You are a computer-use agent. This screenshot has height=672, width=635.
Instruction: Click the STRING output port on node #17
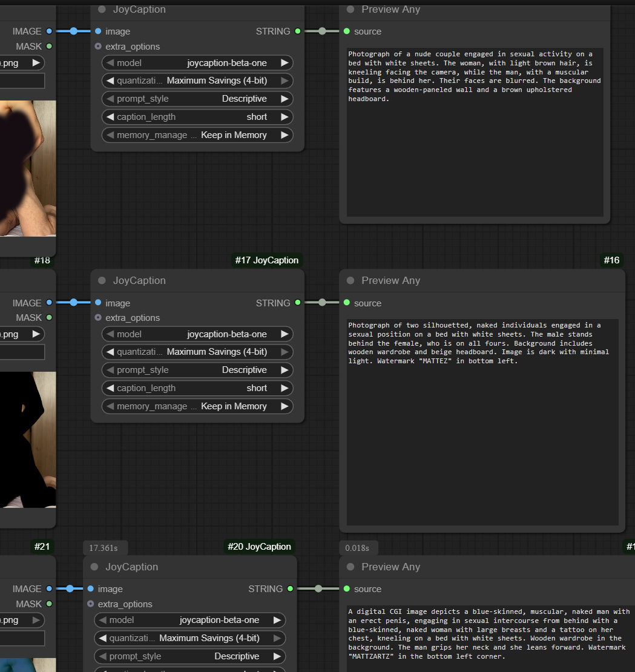[298, 303]
